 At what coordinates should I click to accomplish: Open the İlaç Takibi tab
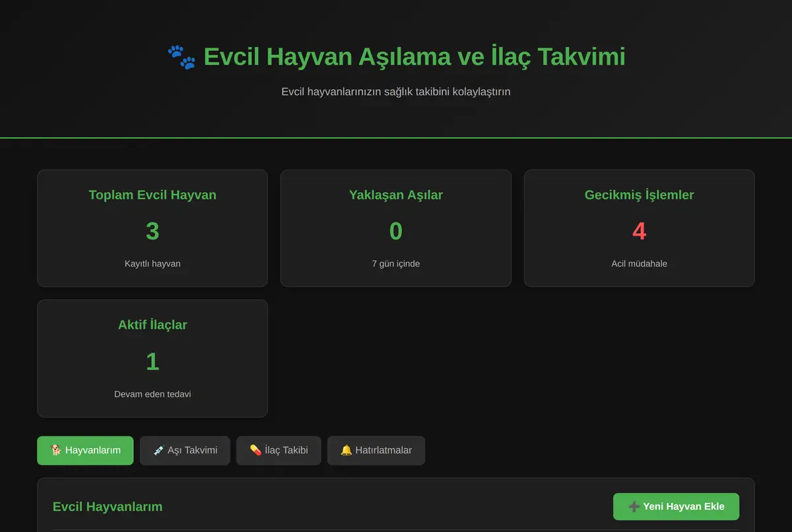click(x=279, y=450)
